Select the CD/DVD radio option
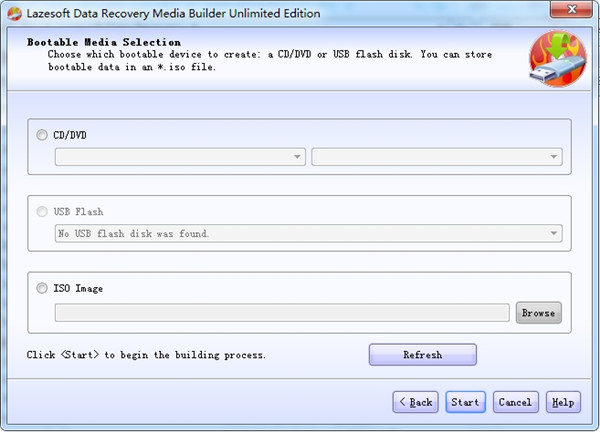The width and height of the screenshot is (600, 432). pyautogui.click(x=41, y=135)
